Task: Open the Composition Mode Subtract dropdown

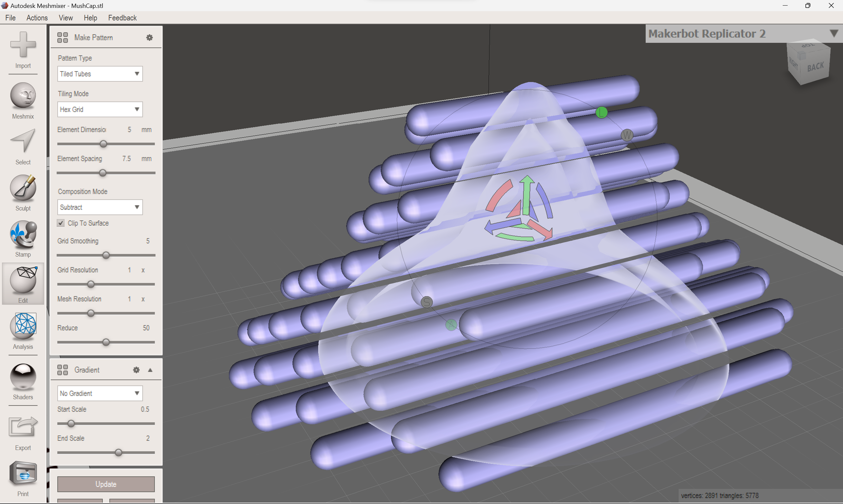Action: point(100,207)
